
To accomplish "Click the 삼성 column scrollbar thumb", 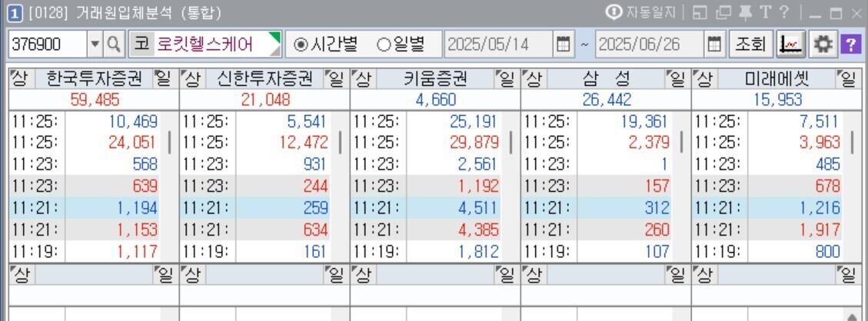I will point(681,142).
